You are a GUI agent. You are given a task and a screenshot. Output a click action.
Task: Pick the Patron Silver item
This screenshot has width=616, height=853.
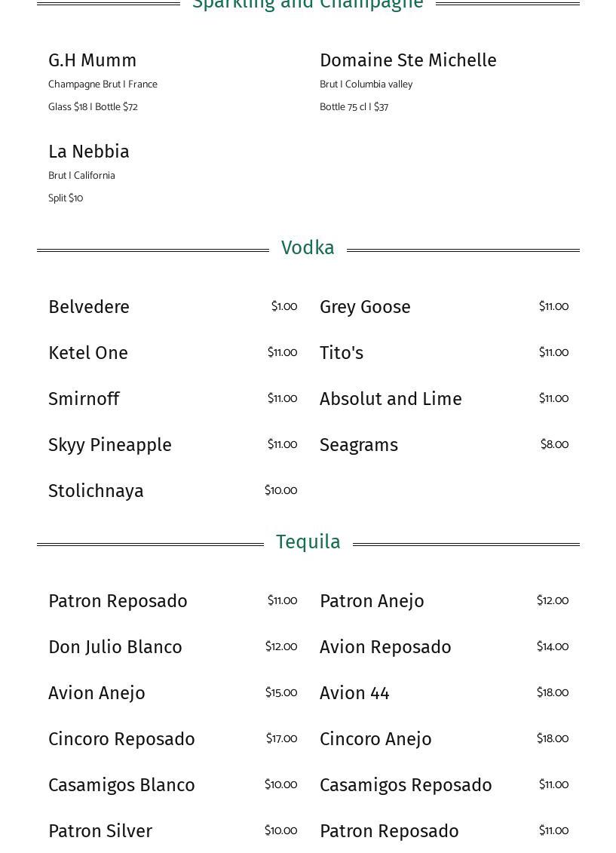click(x=100, y=831)
